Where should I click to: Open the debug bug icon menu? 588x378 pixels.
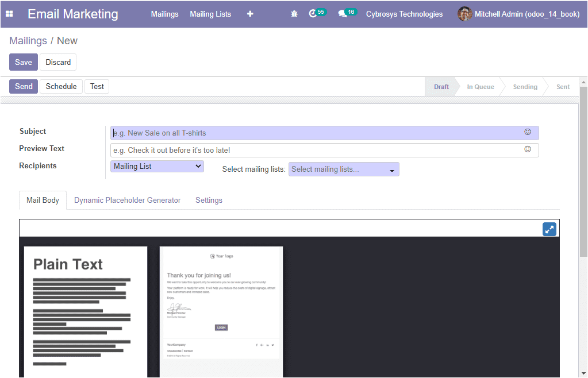[x=294, y=14]
